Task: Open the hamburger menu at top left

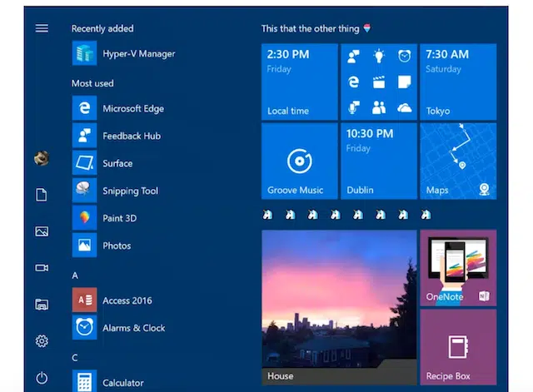Action: tap(42, 28)
